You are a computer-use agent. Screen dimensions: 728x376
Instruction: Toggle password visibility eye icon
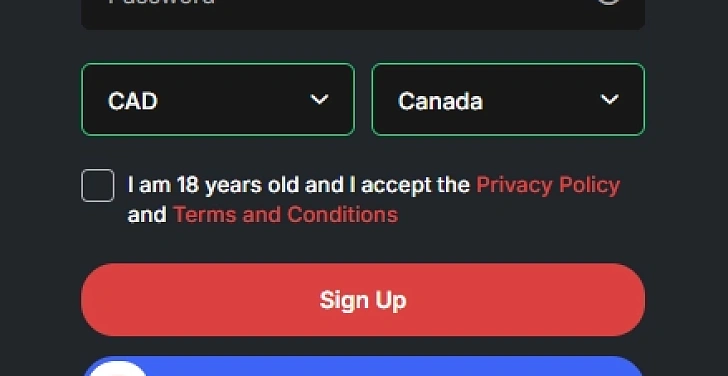[608, 1]
